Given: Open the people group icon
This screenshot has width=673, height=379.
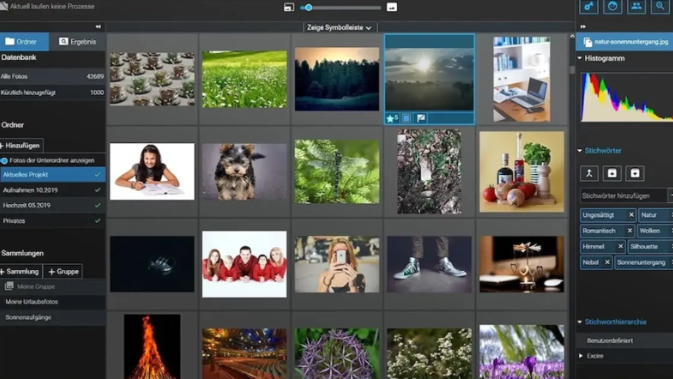Looking at the screenshot, I should [636, 6].
